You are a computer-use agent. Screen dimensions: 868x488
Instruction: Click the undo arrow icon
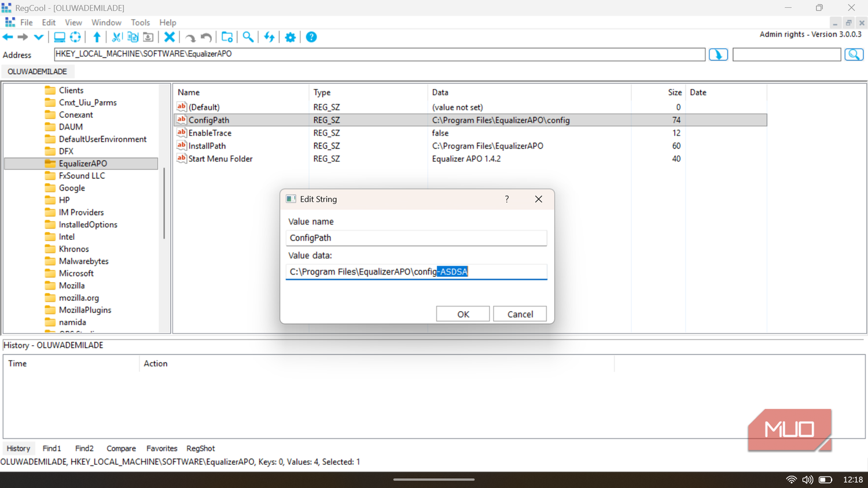tap(206, 38)
